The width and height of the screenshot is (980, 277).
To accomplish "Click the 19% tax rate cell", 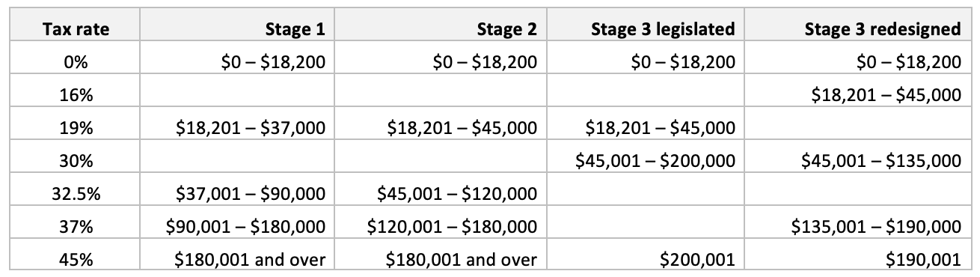I will coord(76,128).
